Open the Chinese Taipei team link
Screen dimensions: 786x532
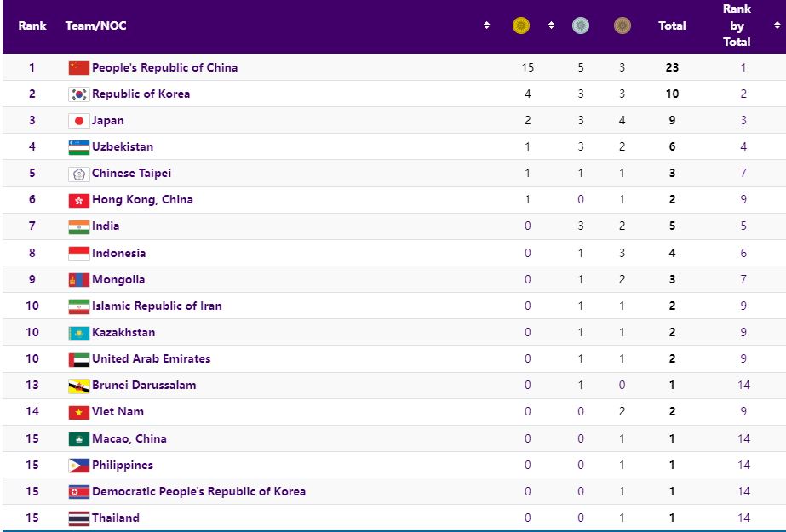(x=131, y=174)
